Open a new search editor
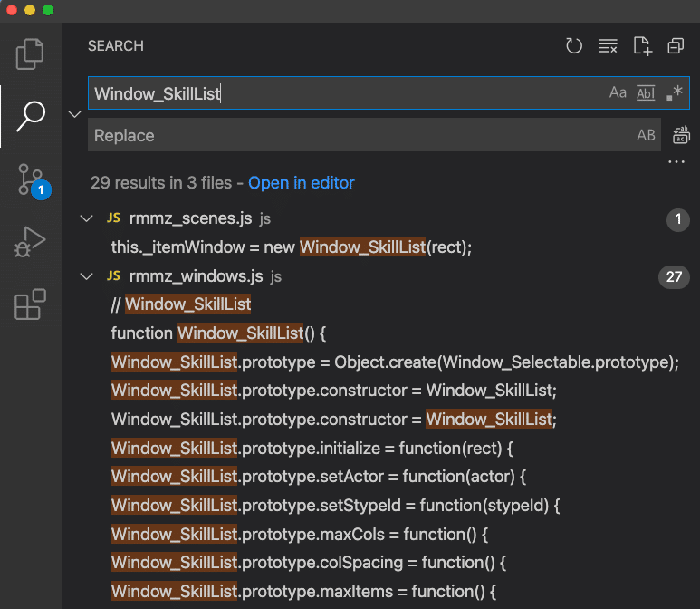The image size is (700, 609). [x=642, y=45]
